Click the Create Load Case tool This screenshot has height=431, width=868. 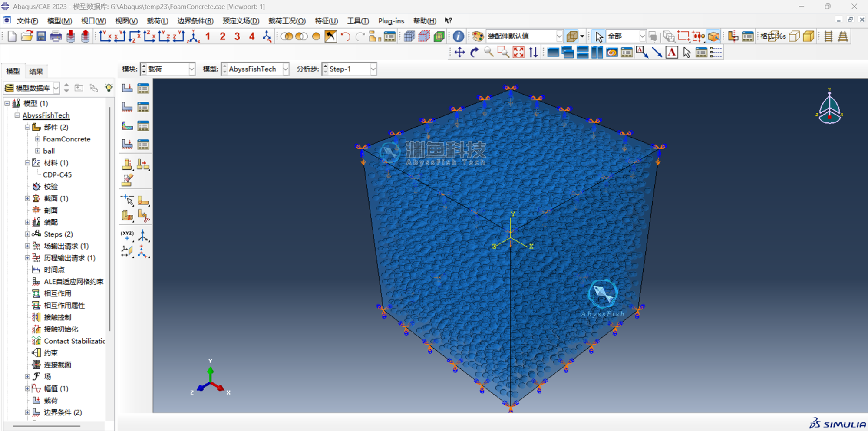click(127, 144)
